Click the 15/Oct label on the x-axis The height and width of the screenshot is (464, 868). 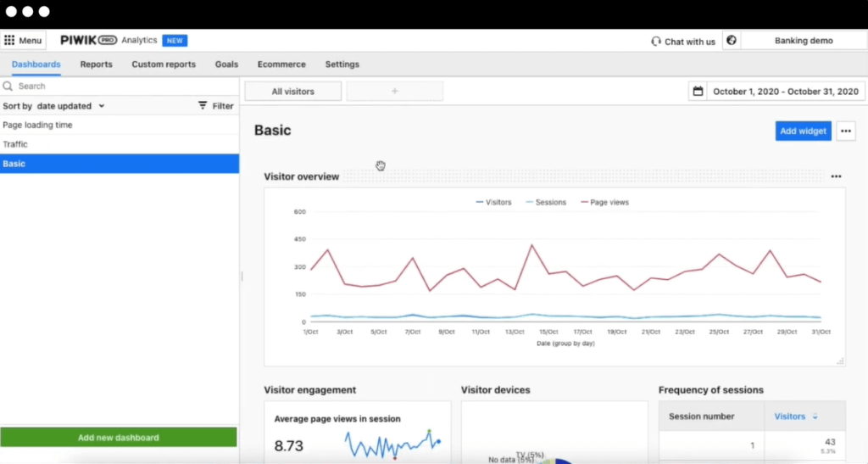[548, 332]
